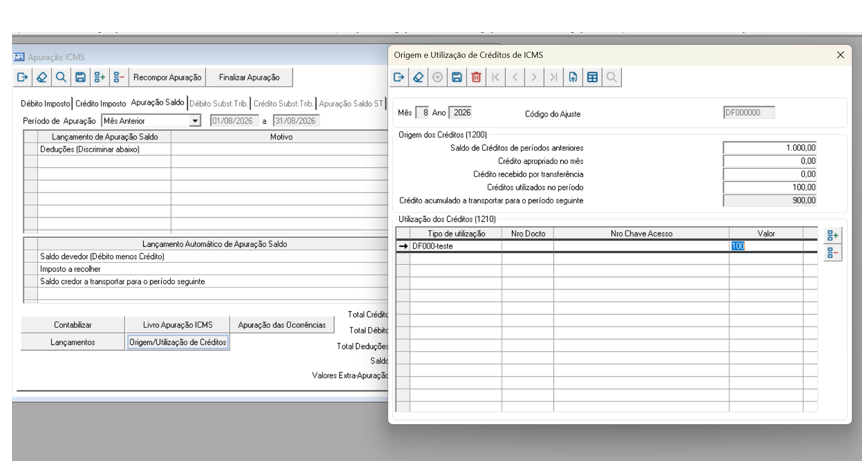Go to first record in credits dialog
This screenshot has width=868, height=468.
coord(495,78)
